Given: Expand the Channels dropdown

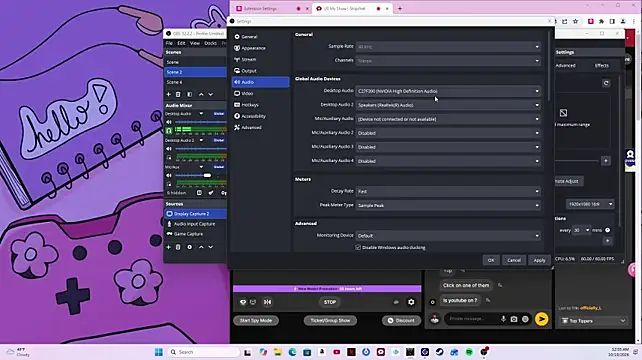Looking at the screenshot, I should point(448,61).
